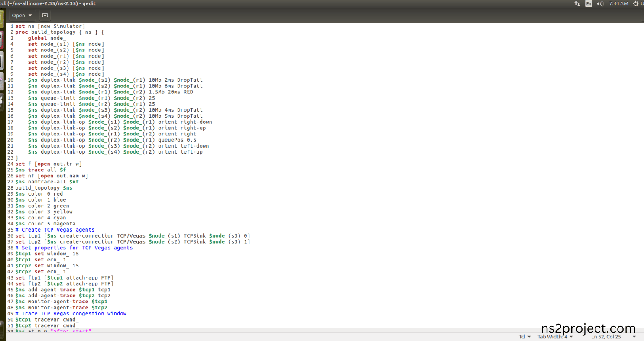Click '# Trace TCP Vegas congestion window' comment
The width and height of the screenshot is (644, 341).
coord(71,313)
